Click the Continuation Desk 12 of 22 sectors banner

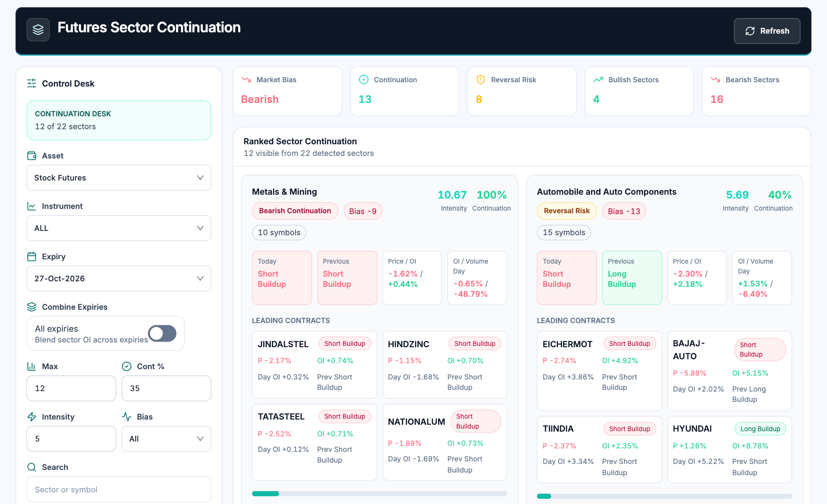click(119, 120)
